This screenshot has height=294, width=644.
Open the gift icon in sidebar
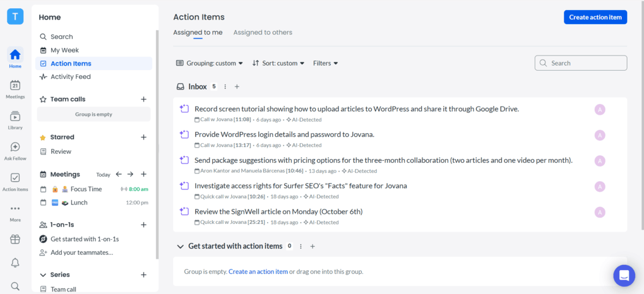(15, 239)
